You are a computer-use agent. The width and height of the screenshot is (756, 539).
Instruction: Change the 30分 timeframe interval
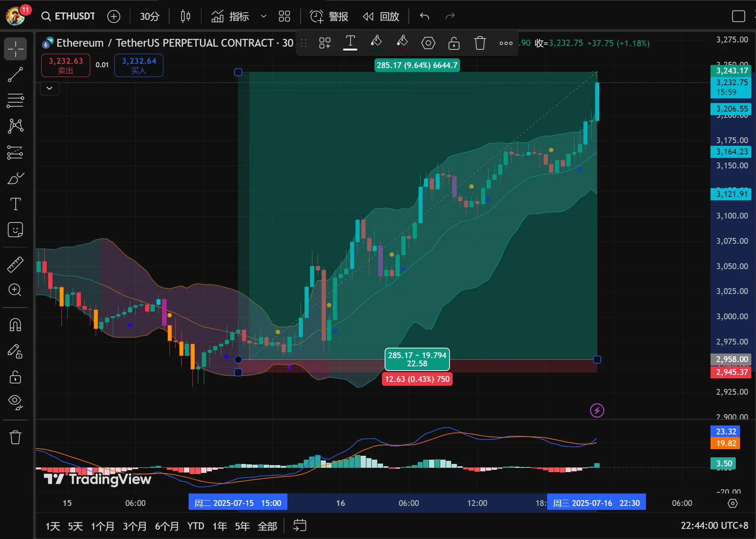[150, 16]
